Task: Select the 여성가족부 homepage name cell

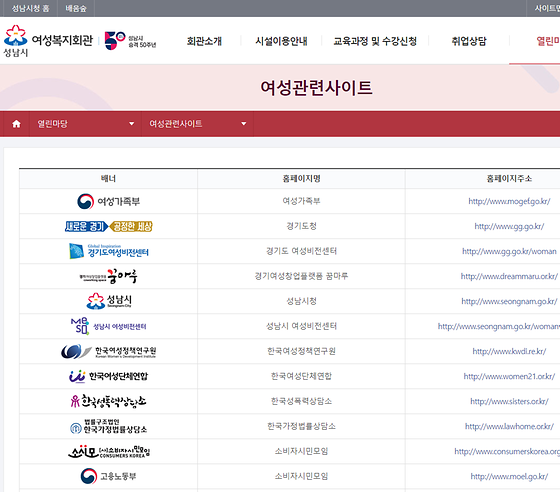Action: point(301,201)
